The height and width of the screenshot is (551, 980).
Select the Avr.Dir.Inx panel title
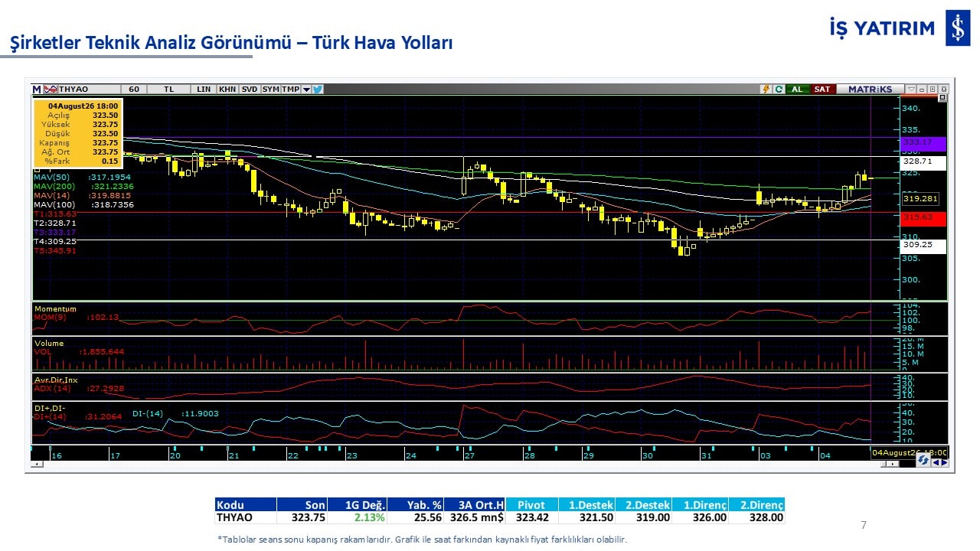pos(56,380)
